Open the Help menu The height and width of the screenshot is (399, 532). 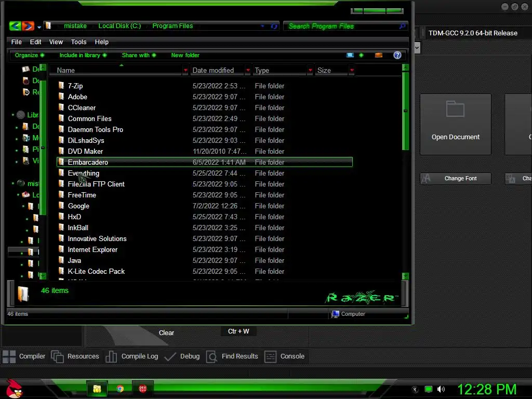tap(101, 42)
